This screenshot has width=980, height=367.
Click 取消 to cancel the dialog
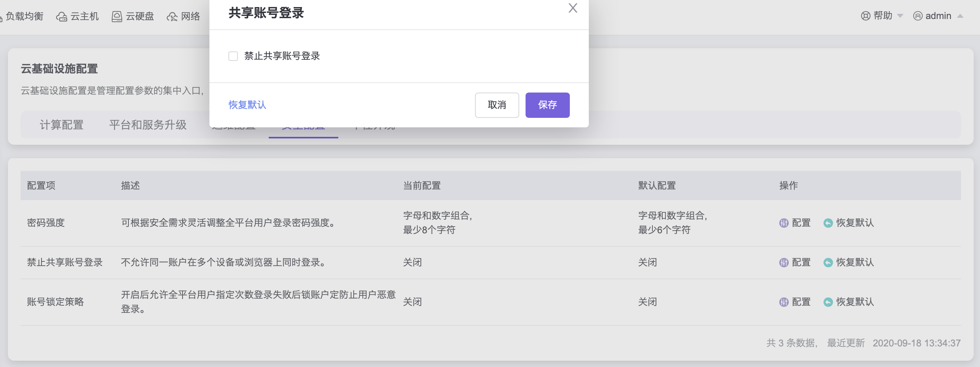point(497,105)
